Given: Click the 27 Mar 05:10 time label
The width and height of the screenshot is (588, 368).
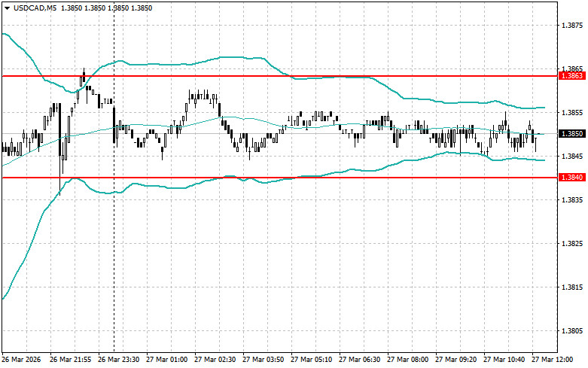Looking at the screenshot, I should click(311, 360).
